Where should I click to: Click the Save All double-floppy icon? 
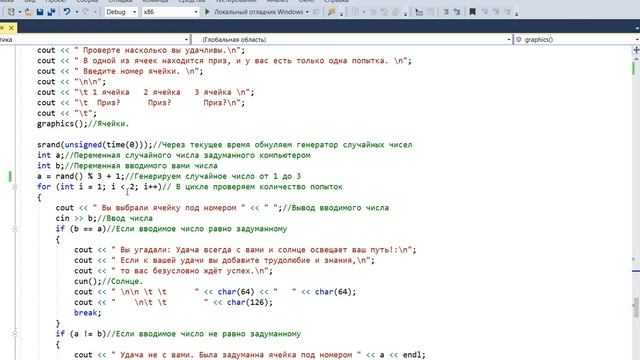coord(51,12)
